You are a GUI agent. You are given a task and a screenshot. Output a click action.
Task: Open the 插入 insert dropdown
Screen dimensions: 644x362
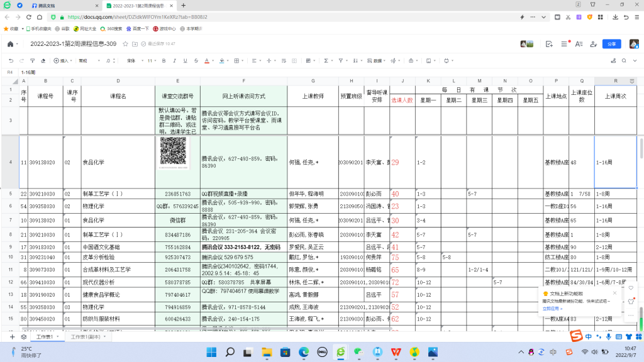tap(64, 61)
